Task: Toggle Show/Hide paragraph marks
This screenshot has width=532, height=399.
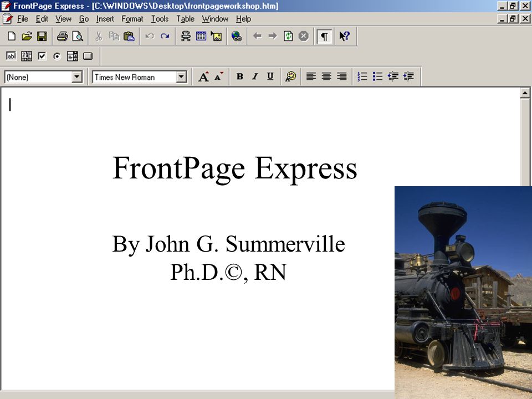Action: coord(324,36)
